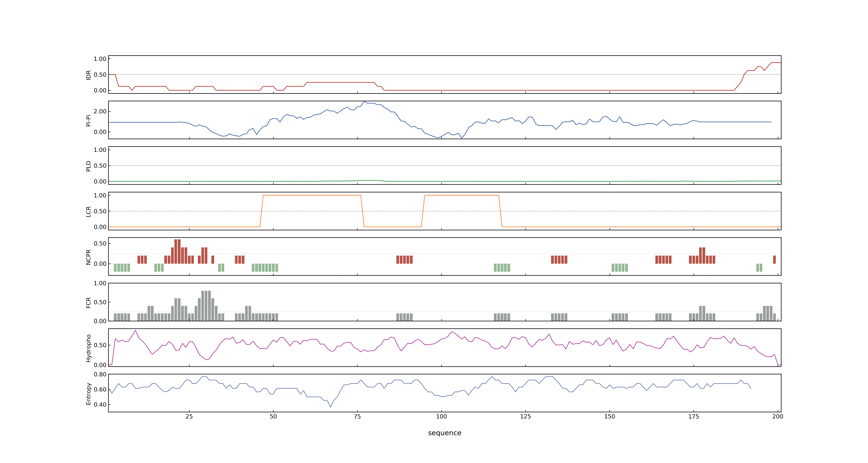Click the Pi-Pi peak near position 77
The width and height of the screenshot is (868, 463).
364,101
